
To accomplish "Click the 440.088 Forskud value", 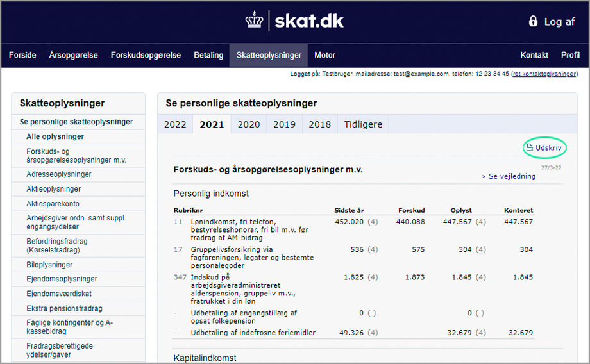I will click(410, 222).
